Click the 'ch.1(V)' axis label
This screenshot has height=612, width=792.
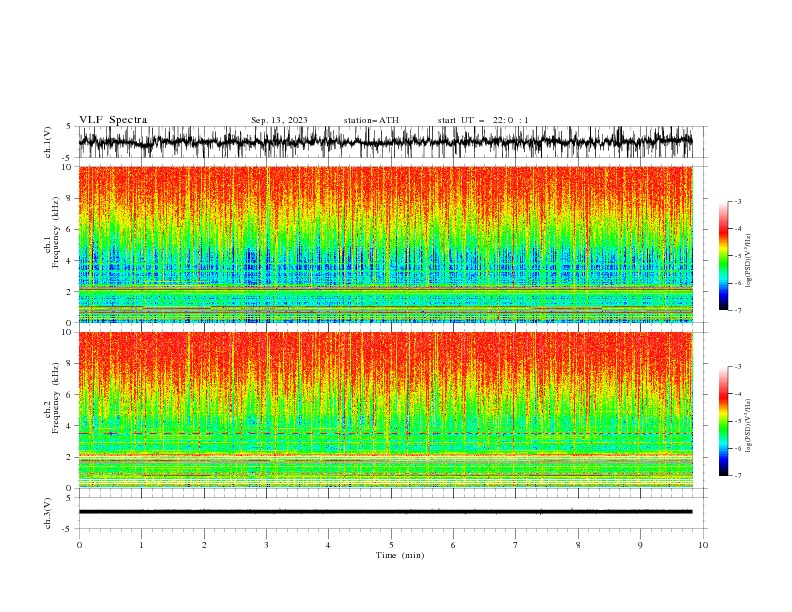(x=48, y=142)
